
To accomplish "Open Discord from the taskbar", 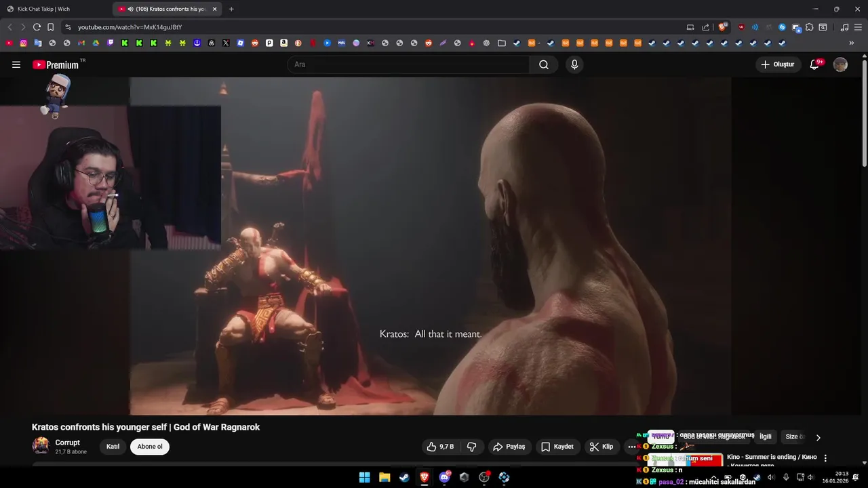I will (444, 477).
